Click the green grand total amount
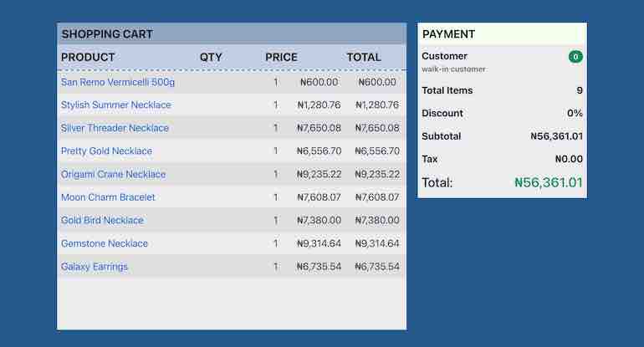The image size is (644, 347). pyautogui.click(x=548, y=182)
